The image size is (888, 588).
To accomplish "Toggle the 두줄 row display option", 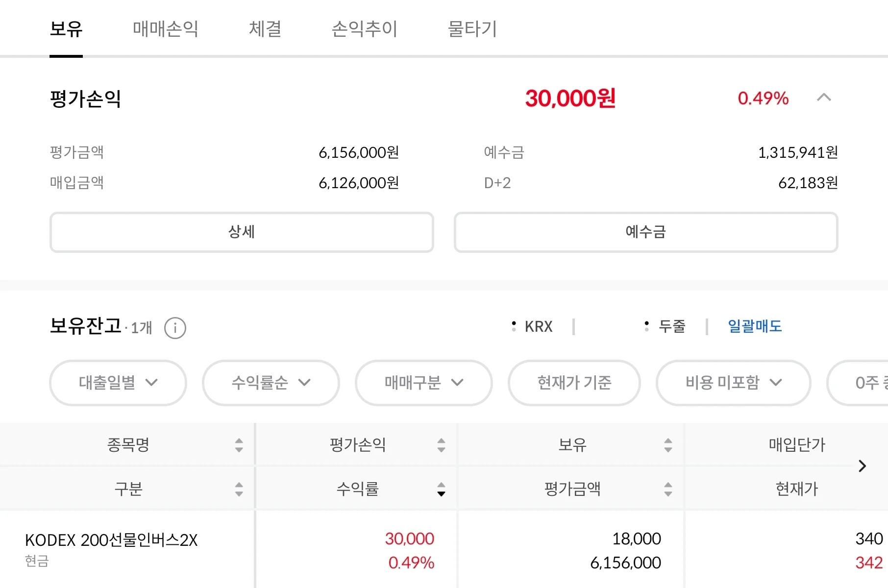I will click(665, 326).
